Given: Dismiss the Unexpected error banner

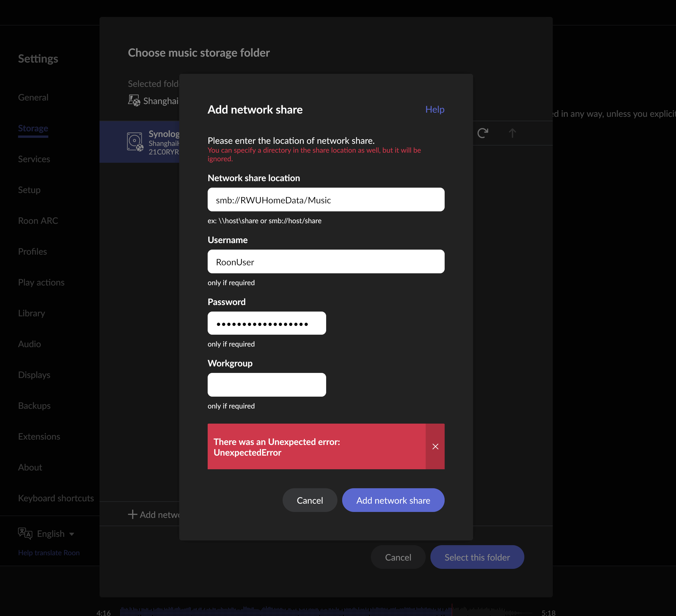Looking at the screenshot, I should (x=435, y=446).
